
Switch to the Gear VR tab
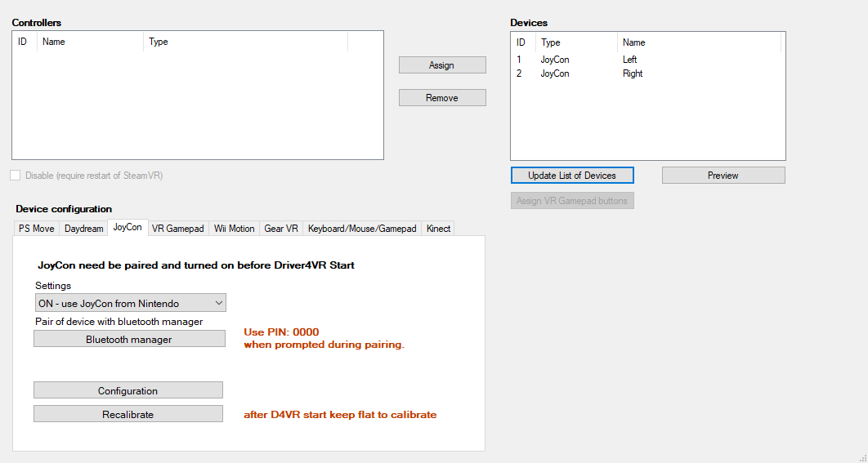pos(281,229)
